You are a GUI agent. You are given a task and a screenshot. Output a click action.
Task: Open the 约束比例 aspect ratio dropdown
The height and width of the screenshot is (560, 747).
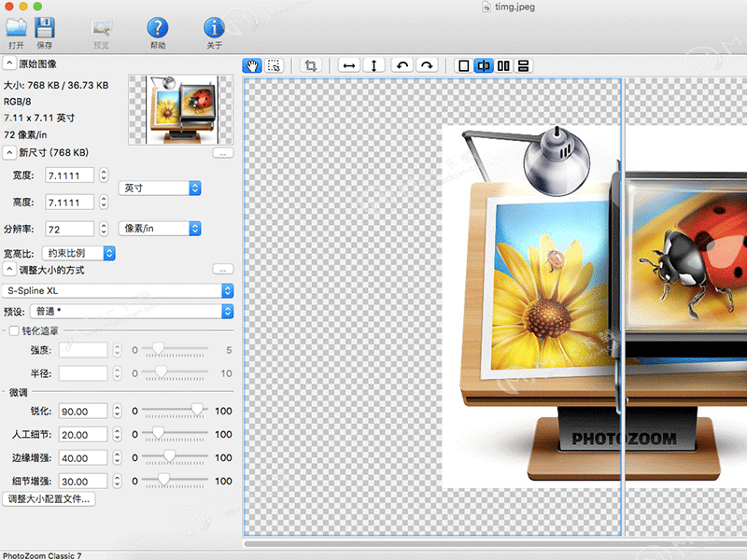pos(78,253)
